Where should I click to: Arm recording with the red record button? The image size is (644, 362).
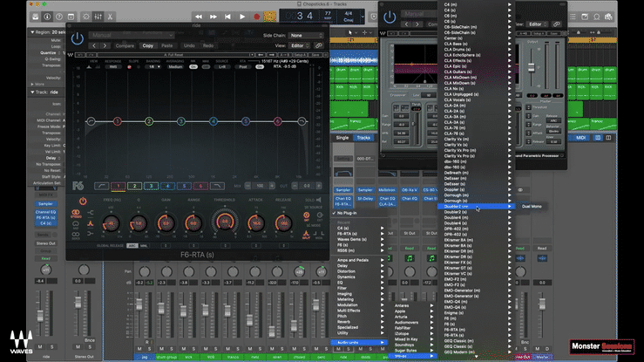tap(257, 17)
